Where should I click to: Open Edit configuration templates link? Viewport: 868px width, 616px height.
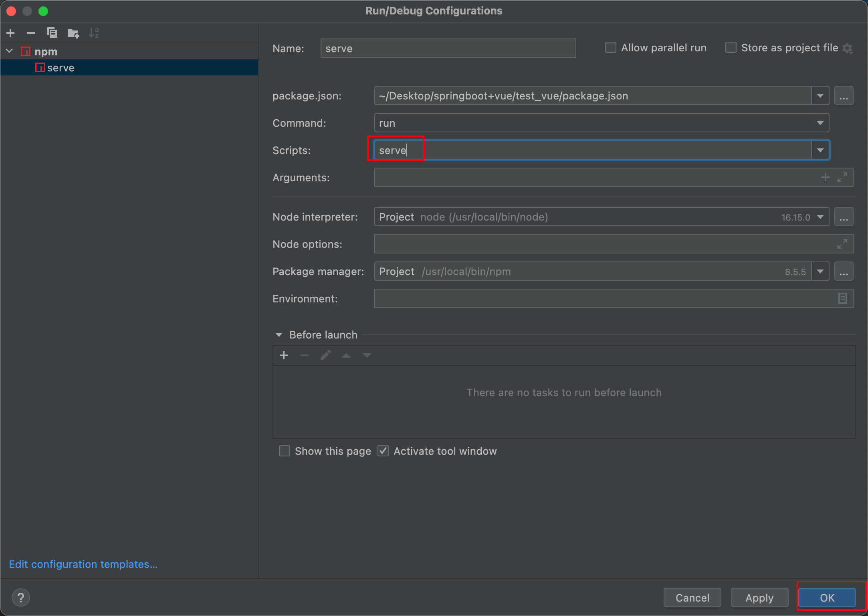[x=83, y=564]
